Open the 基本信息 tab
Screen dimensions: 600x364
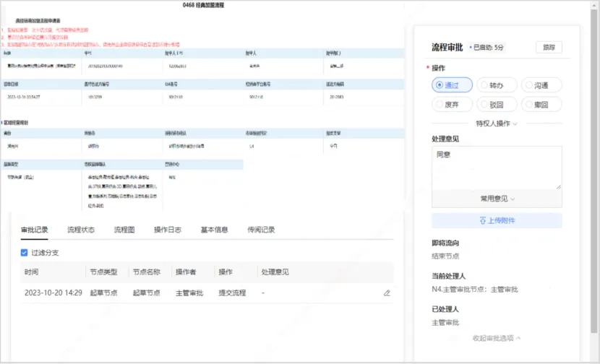point(214,230)
